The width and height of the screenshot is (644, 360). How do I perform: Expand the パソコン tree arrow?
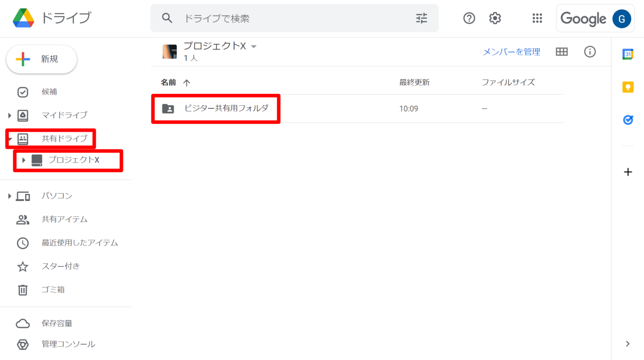tap(10, 196)
